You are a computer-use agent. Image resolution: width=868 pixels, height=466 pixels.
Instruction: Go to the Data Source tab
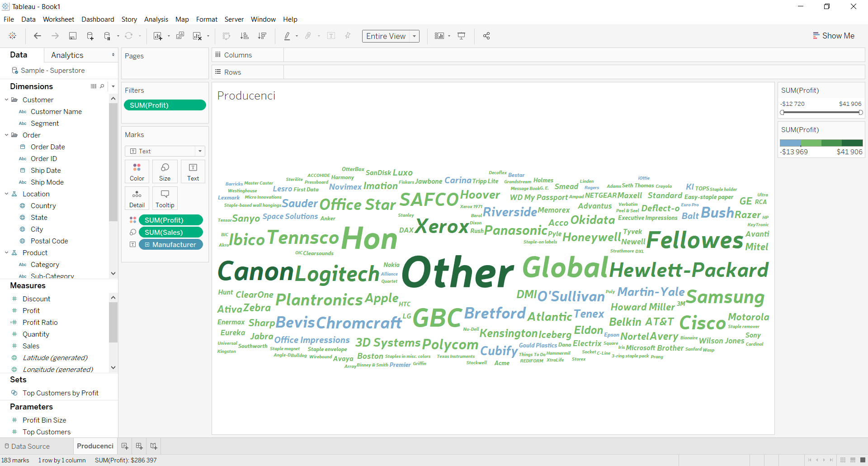click(27, 446)
